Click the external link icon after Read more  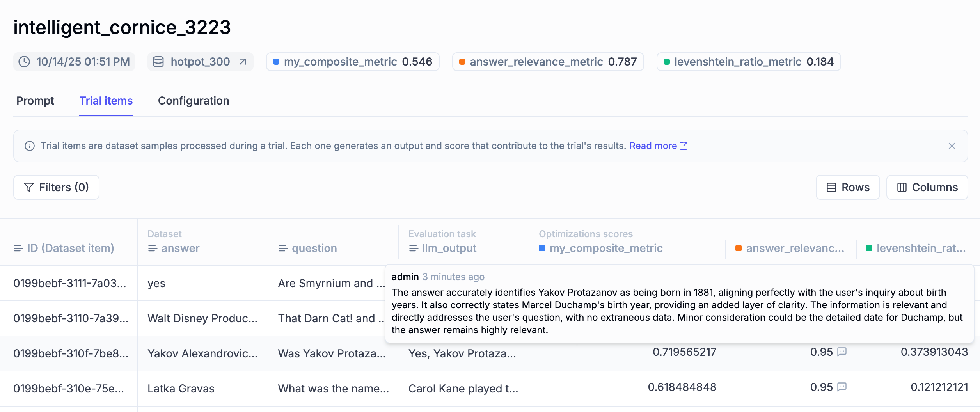click(x=684, y=146)
